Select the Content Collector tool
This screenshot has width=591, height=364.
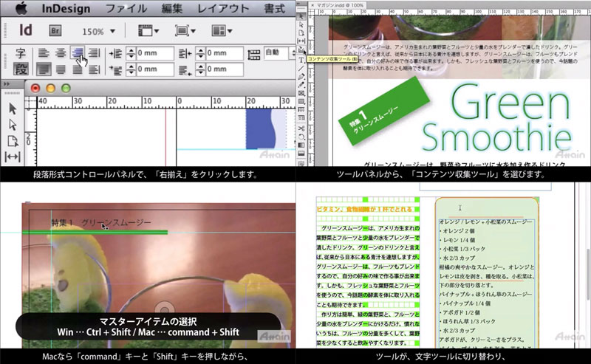coord(301,49)
